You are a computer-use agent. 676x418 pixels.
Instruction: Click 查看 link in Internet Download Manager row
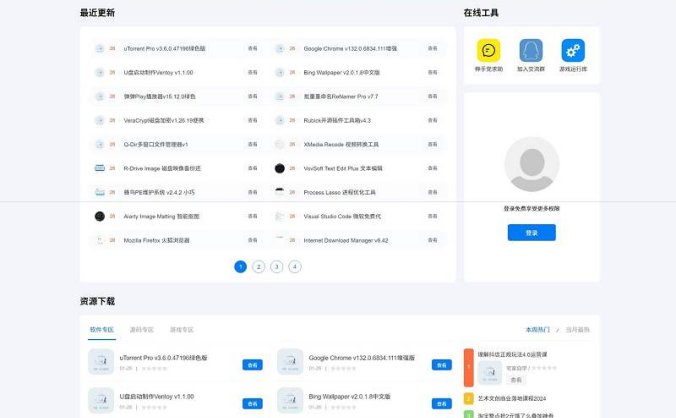(433, 240)
